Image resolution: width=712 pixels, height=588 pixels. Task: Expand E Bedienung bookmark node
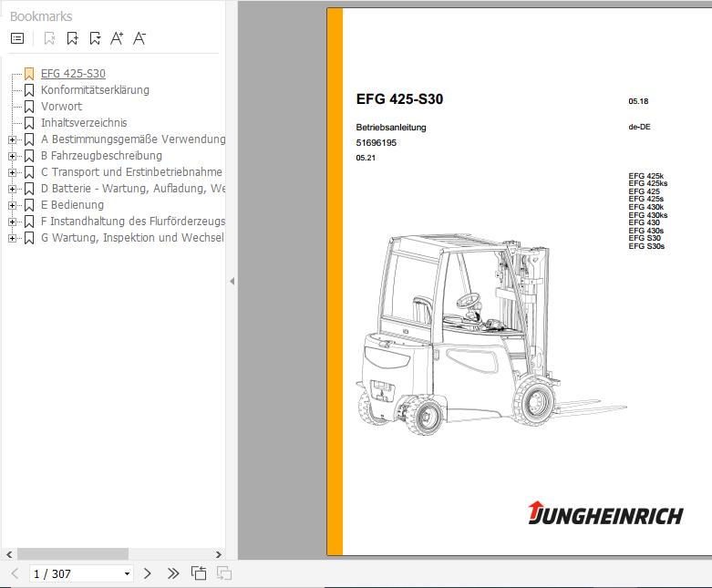(x=12, y=205)
